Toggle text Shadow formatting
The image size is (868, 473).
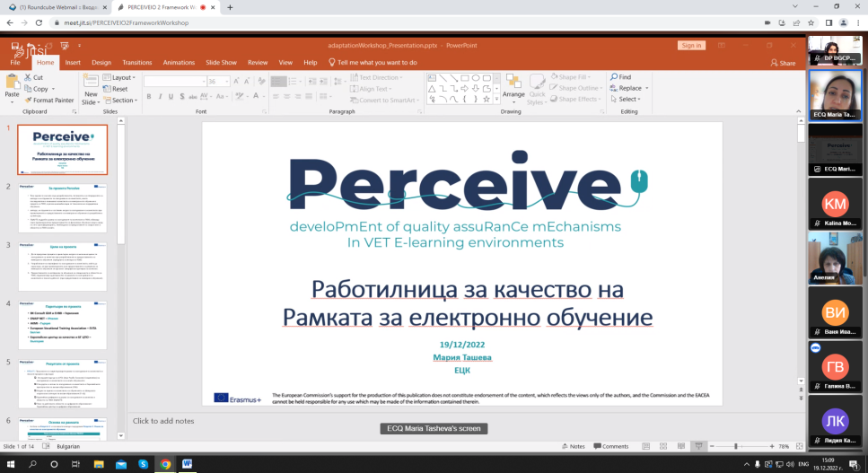coord(181,96)
